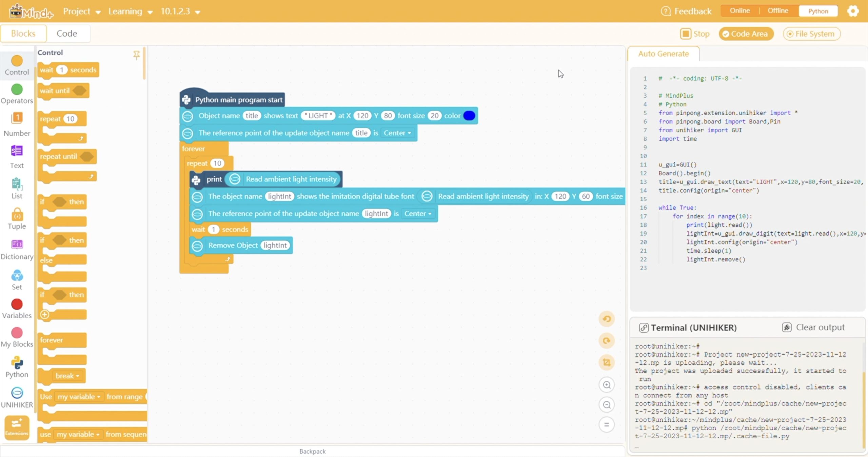The height and width of the screenshot is (457, 868).
Task: Open the 10.1.2.3 connection dropdown
Action: [x=180, y=12]
